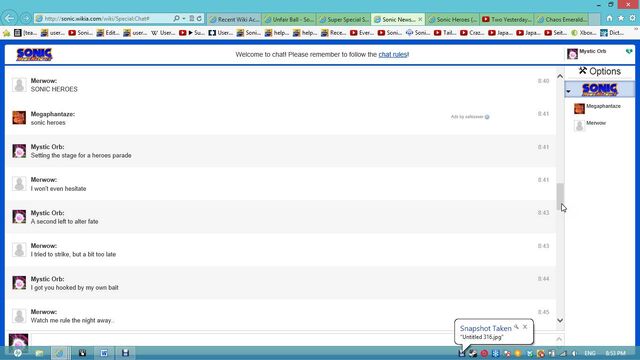The width and height of the screenshot is (640, 360).
Task: Click the Sonic News Network logo in header
Action: click(x=34, y=54)
